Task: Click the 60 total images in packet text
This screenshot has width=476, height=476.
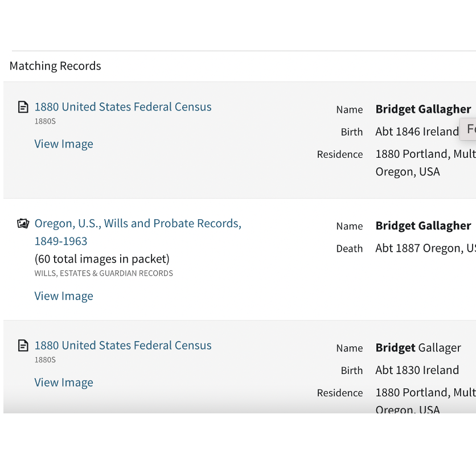Action: (x=102, y=259)
